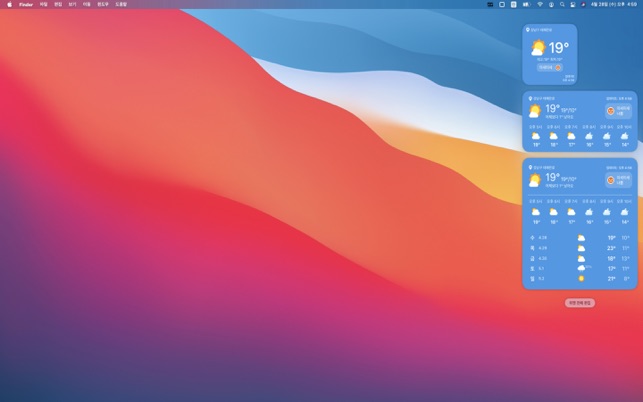Click the 금 4.30 partly cloudy icon
This screenshot has height=402, width=643.
(x=581, y=258)
